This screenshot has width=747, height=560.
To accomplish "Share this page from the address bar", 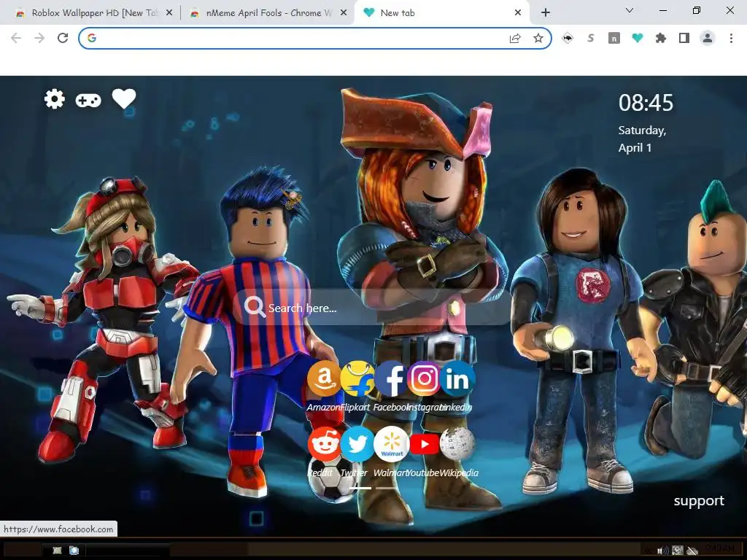I will [x=515, y=38].
